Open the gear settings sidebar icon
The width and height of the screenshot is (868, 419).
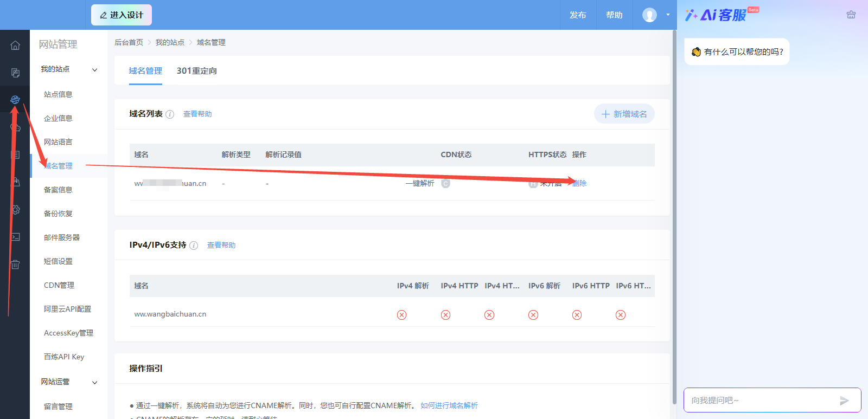(15, 210)
